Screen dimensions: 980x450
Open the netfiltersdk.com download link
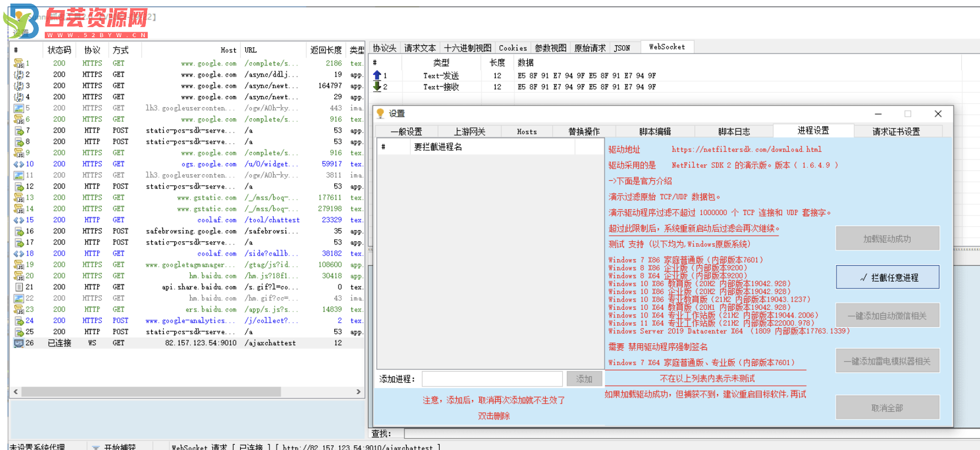click(746, 150)
